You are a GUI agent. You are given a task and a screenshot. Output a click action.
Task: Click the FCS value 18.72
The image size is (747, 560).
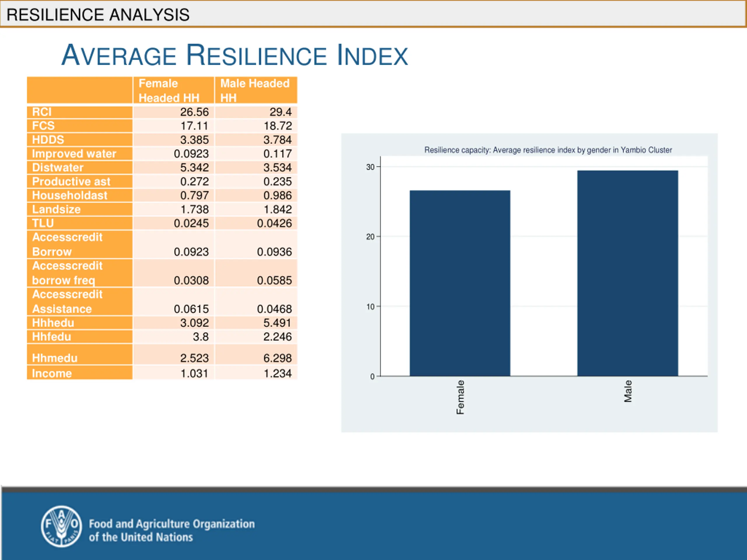click(277, 126)
